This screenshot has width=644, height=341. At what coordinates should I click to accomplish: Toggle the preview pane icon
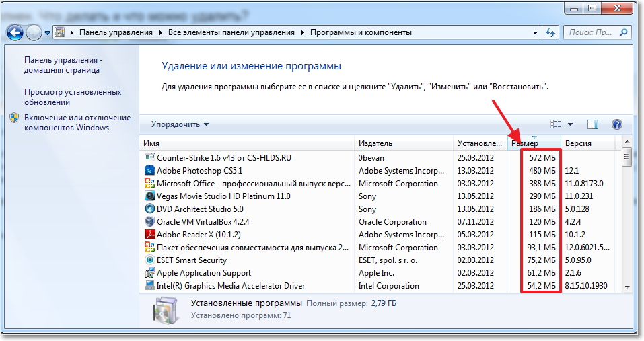(592, 124)
